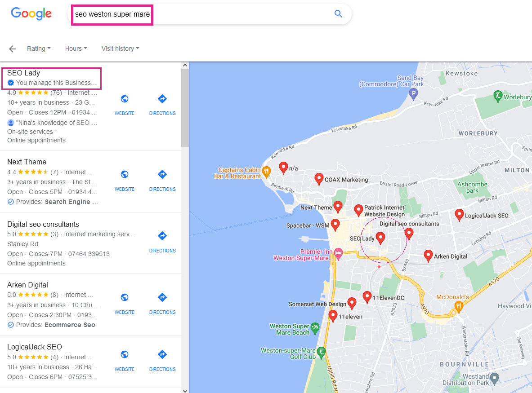532x393 pixels.
Task: Click the search magnifier icon
Action: 338,13
